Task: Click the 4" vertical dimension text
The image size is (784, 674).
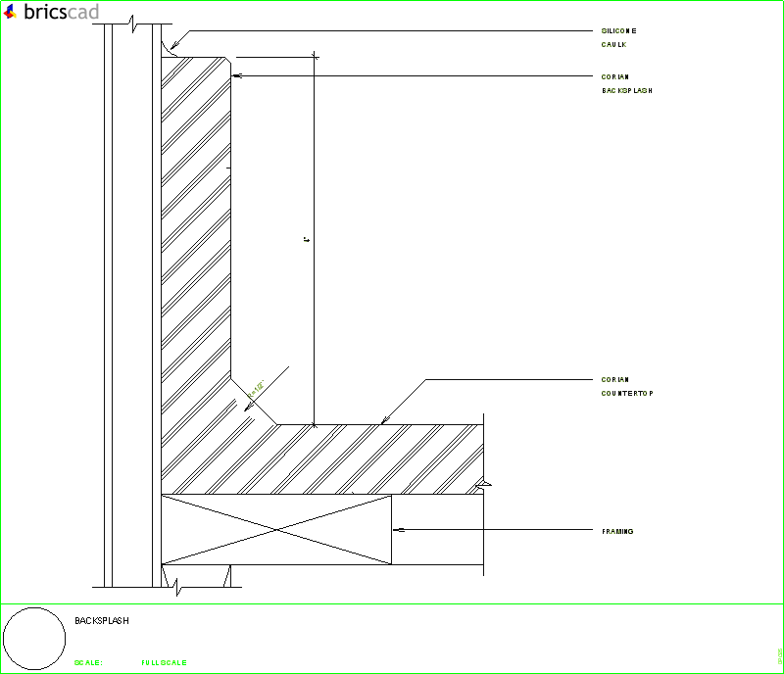Action: pos(307,240)
